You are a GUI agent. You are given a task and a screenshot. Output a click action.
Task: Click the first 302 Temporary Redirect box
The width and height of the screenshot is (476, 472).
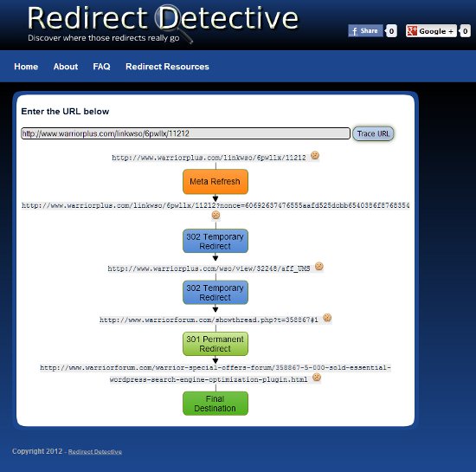[215, 241]
